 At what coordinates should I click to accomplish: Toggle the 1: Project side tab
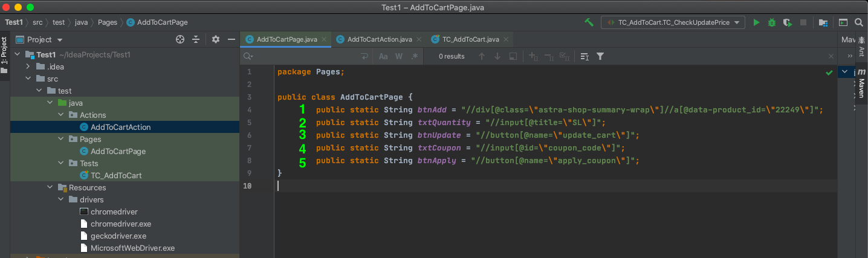(4, 55)
